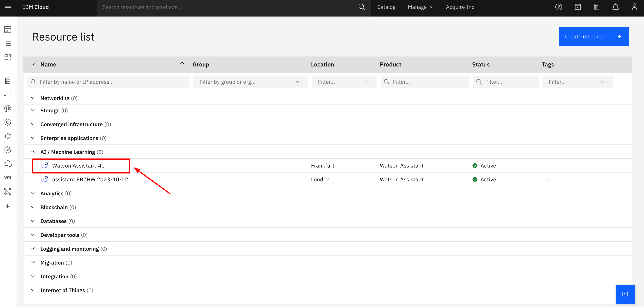
Task: Click the circular arrows icon in sidebar
Action: 8,136
